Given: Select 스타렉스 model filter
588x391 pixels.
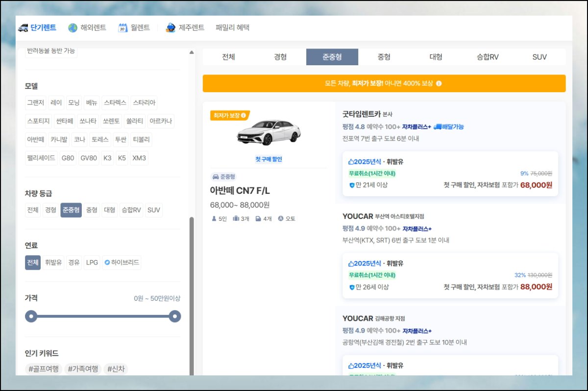Looking at the screenshot, I should click(115, 103).
